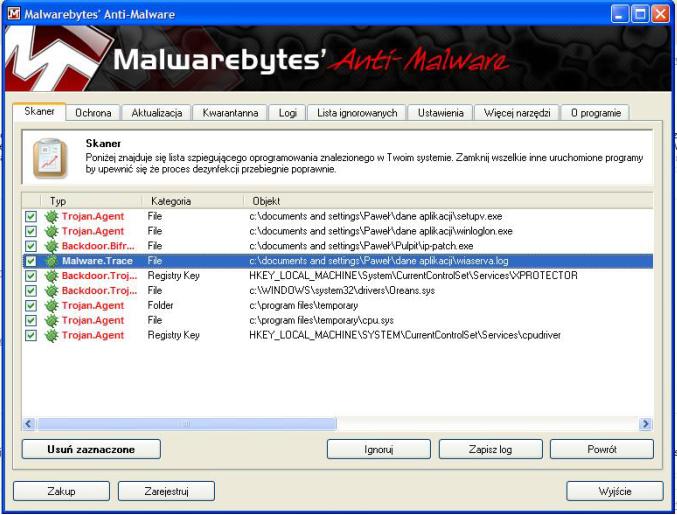The height and width of the screenshot is (515, 677).
Task: Click the threat icon beside winloglon.exe
Action: coord(51,231)
